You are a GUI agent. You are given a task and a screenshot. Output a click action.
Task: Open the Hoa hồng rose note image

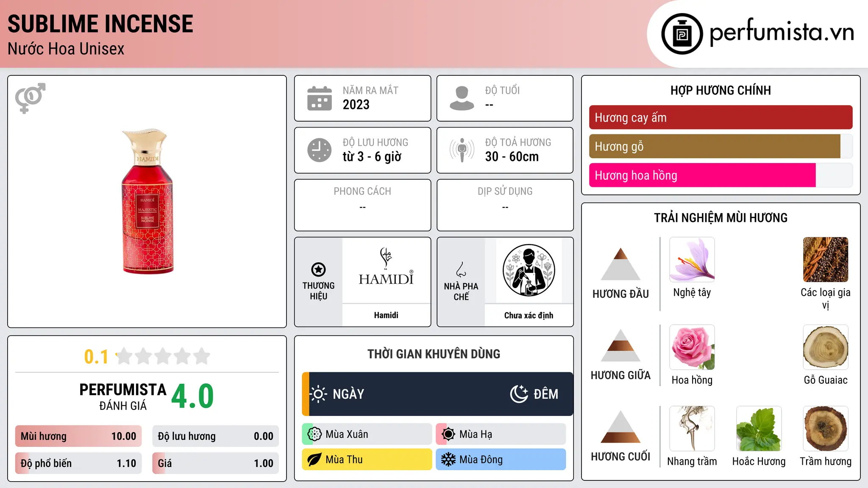pos(692,347)
